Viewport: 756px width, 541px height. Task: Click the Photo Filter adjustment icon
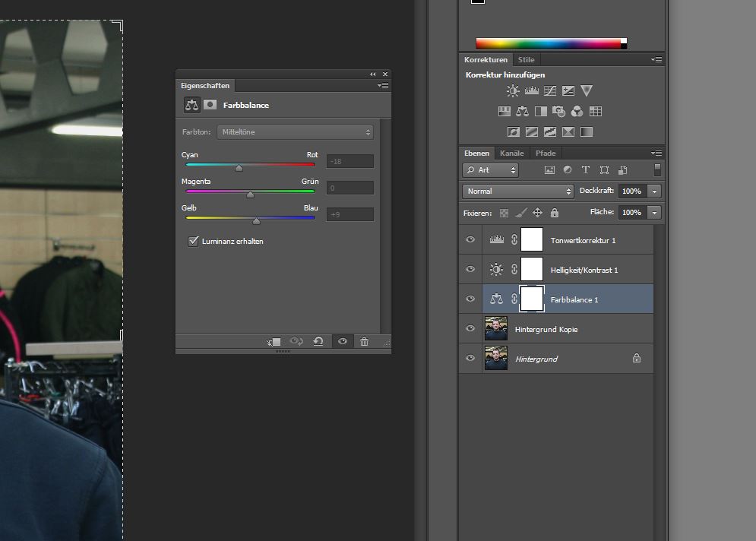pos(559,112)
